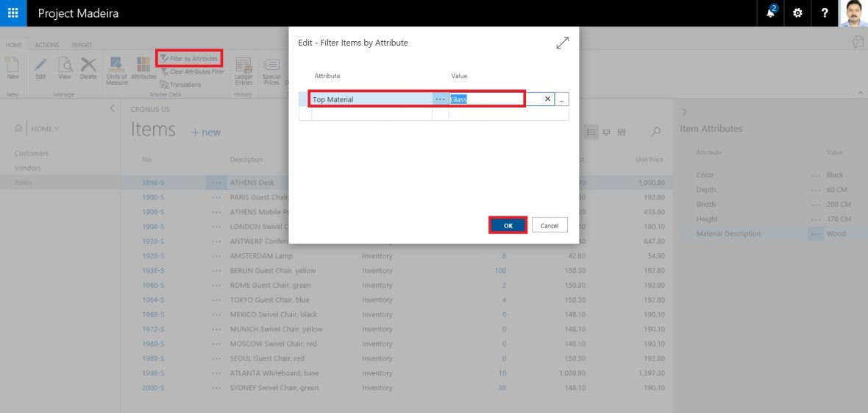Switch to tile view layout

point(622,132)
